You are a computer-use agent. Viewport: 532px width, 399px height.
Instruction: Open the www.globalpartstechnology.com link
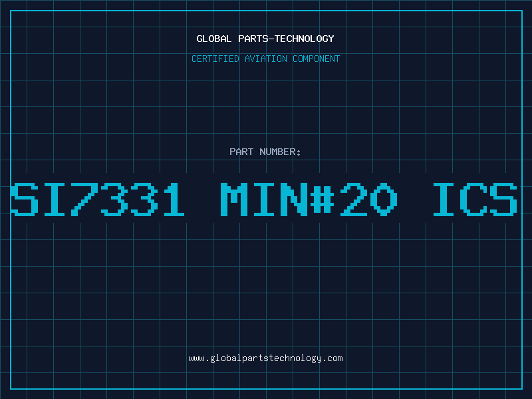(x=265, y=358)
